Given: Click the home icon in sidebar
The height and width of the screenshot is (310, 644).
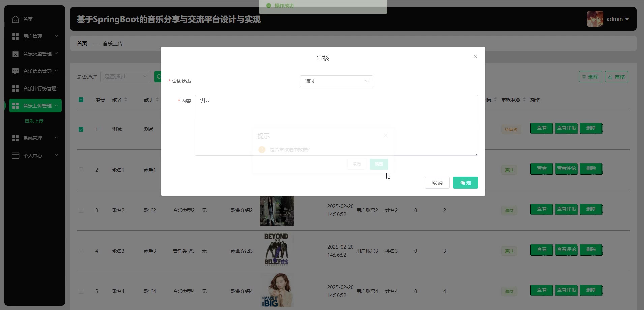Looking at the screenshot, I should 16,19.
